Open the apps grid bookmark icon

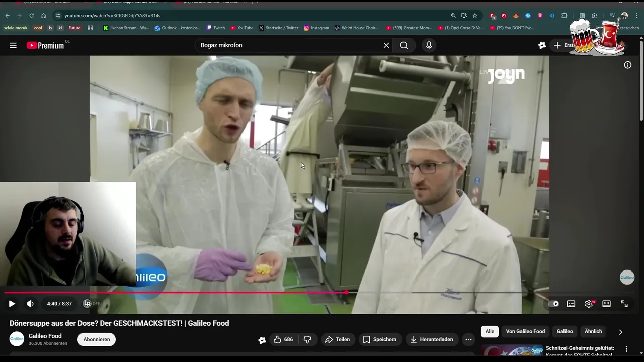(90, 28)
